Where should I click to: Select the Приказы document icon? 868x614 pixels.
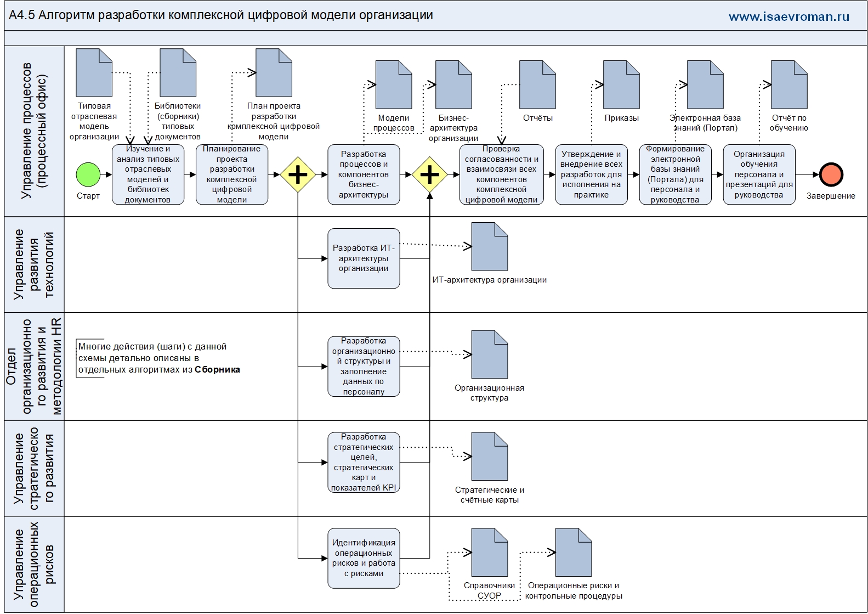pos(621,85)
